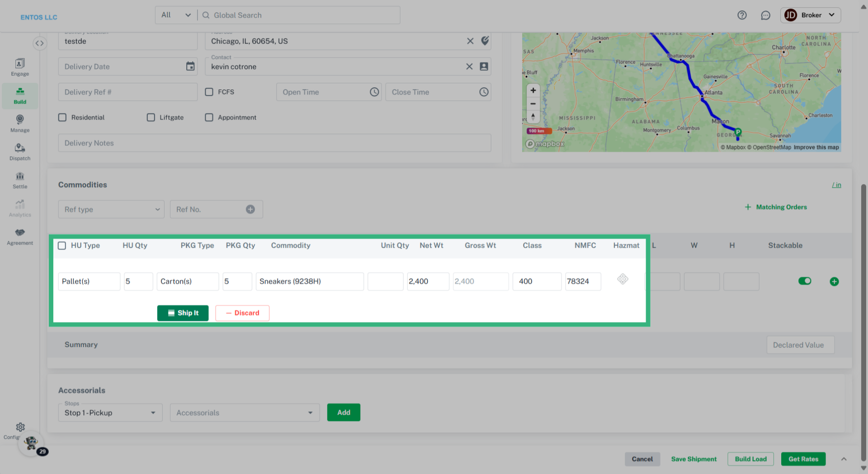Check the Liftgate option
The width and height of the screenshot is (868, 474).
tap(151, 118)
